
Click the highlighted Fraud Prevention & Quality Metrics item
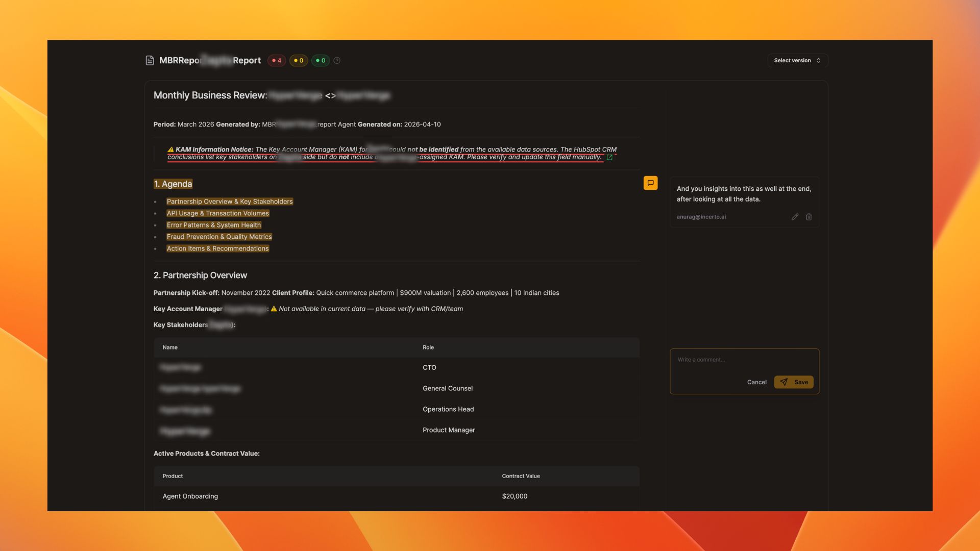coord(219,237)
